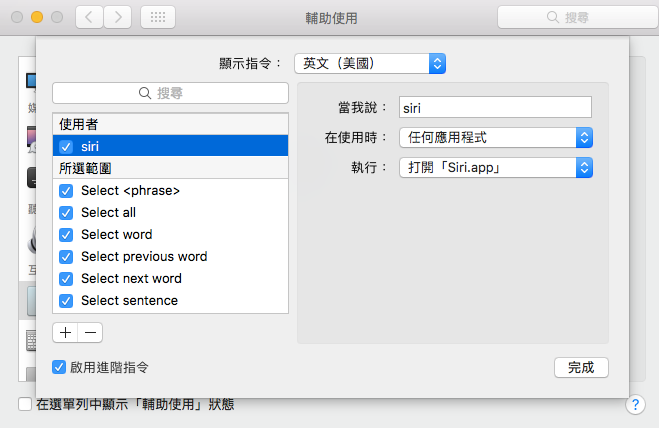The height and width of the screenshot is (428, 659).
Task: Click the 當我說 text field
Action: (x=495, y=108)
